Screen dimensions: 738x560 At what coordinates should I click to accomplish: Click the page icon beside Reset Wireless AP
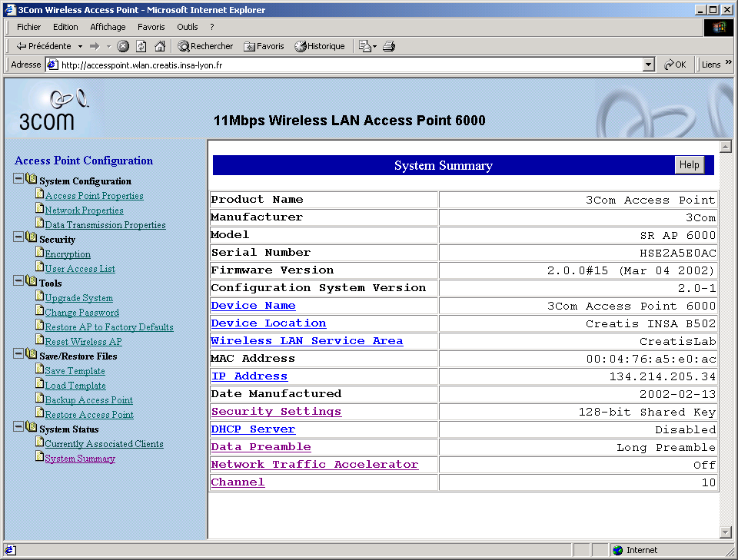pyautogui.click(x=40, y=339)
